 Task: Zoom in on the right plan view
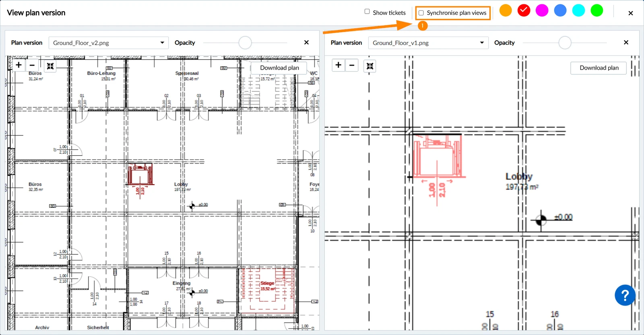pyautogui.click(x=339, y=65)
